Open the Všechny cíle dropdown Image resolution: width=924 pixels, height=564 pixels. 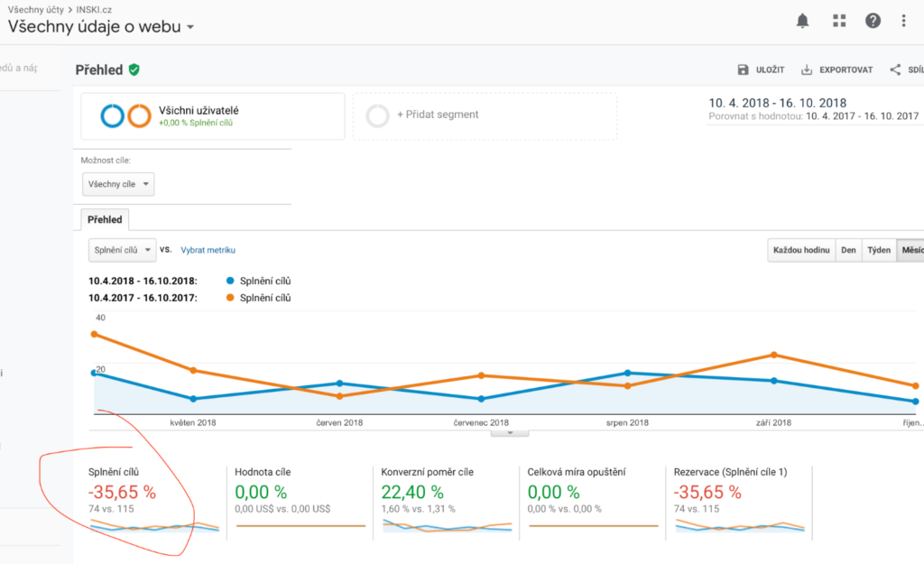[x=117, y=184]
